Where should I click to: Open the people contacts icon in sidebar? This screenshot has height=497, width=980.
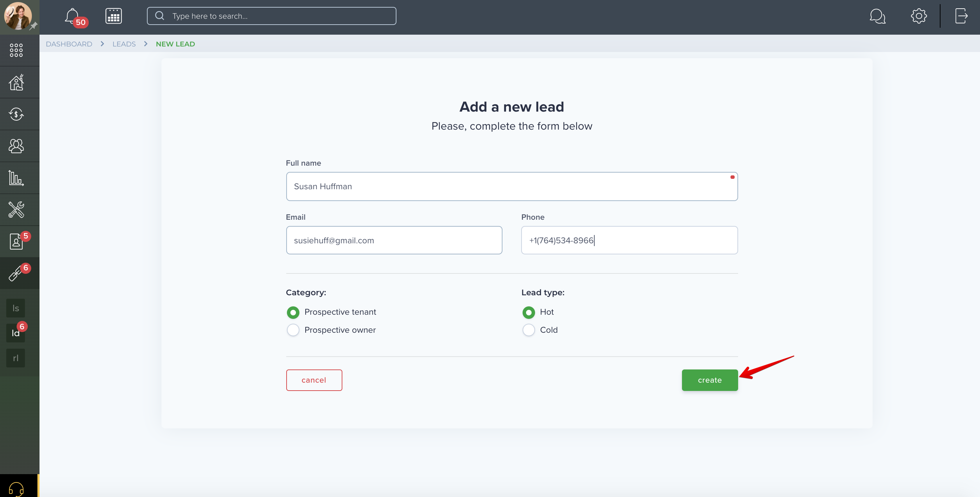point(16,146)
